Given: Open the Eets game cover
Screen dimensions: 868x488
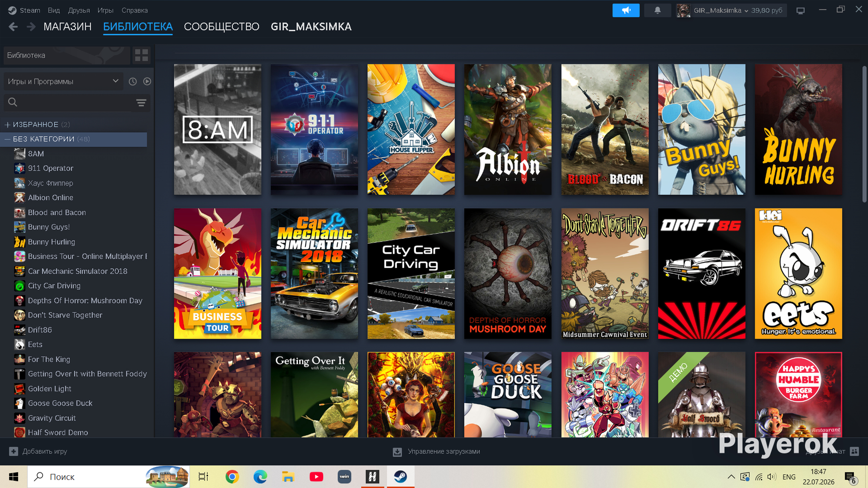Looking at the screenshot, I should [798, 274].
